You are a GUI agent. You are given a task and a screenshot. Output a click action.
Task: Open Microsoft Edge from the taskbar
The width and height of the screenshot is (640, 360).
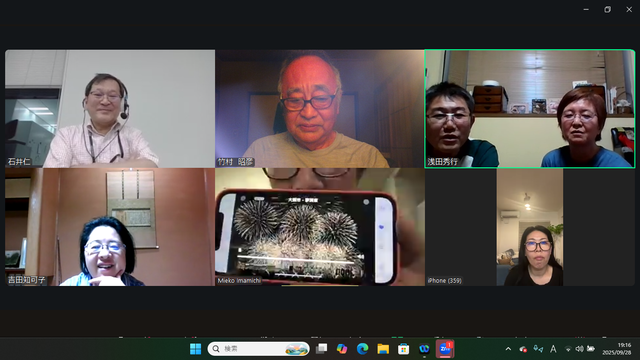(362, 349)
